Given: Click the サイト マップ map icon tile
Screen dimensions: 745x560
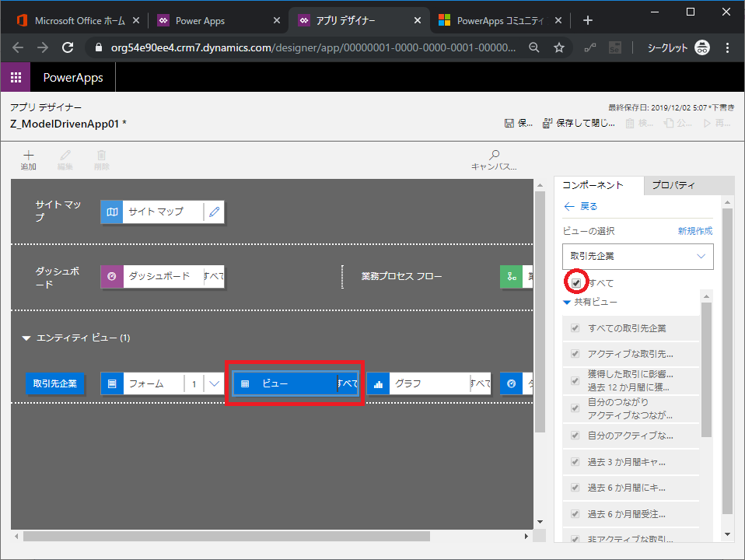Looking at the screenshot, I should (x=112, y=212).
